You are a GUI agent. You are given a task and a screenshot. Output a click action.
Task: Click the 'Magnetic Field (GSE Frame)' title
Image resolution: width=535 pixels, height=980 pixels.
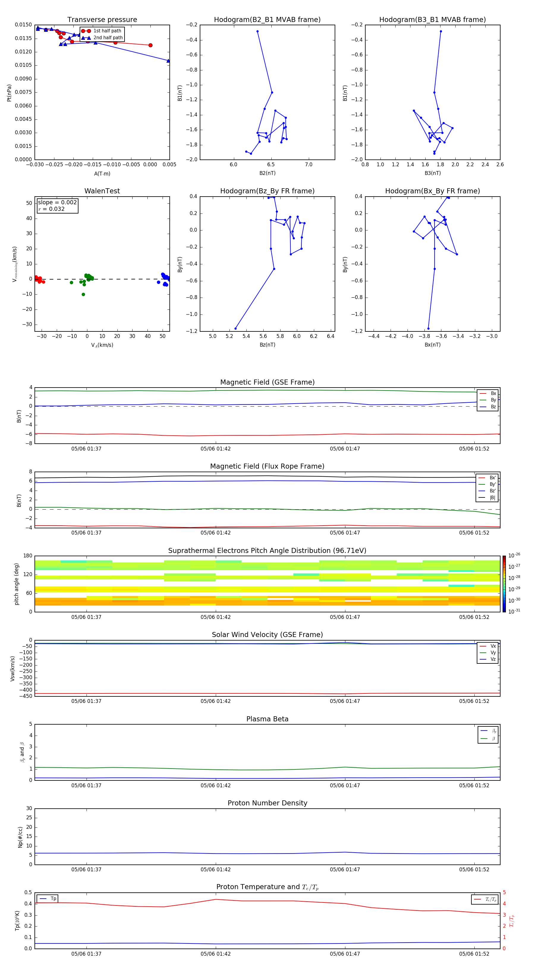[267, 382]
